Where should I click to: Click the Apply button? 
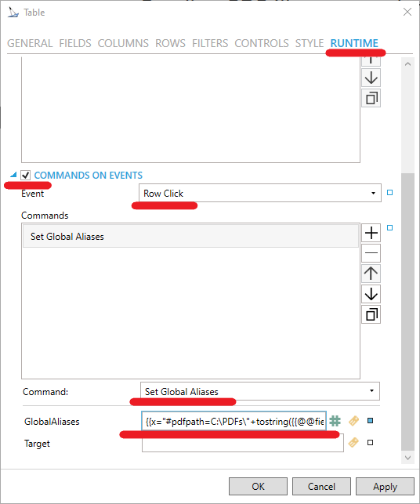pos(385,486)
